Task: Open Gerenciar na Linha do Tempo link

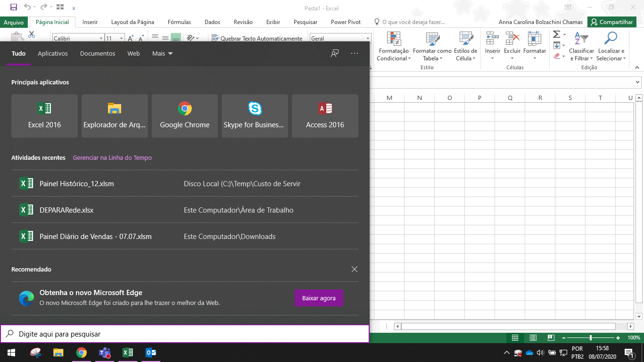Action: (112, 158)
